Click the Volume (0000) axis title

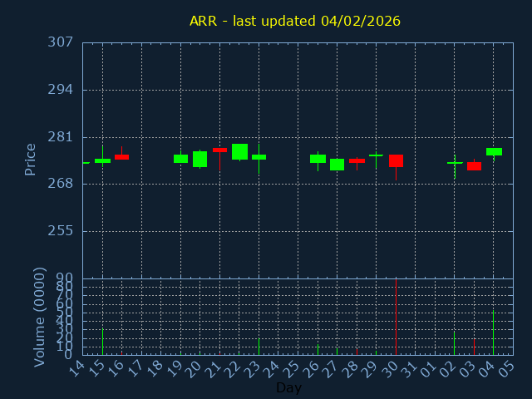[39, 317]
